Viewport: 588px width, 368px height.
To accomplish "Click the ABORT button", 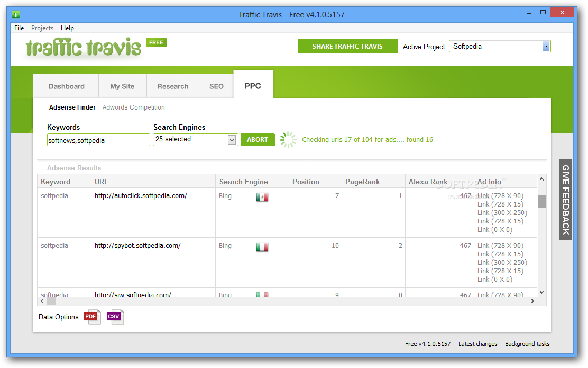I will click(x=258, y=140).
